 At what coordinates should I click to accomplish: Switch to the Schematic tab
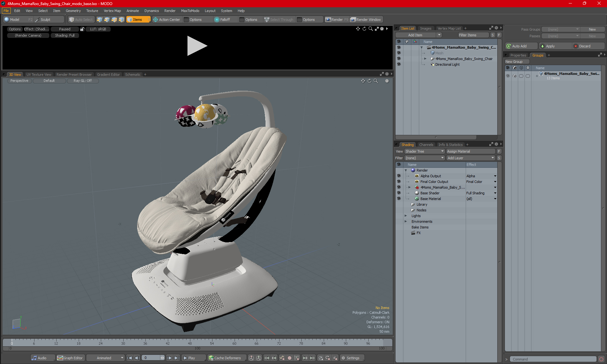pyautogui.click(x=133, y=75)
